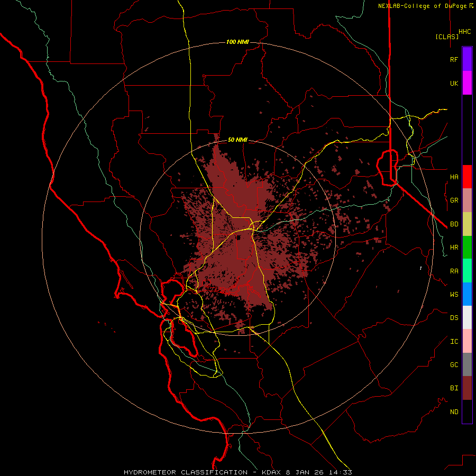476x476 pixels.
Task: Click the [CLAS] units label
Action: [x=447, y=36]
